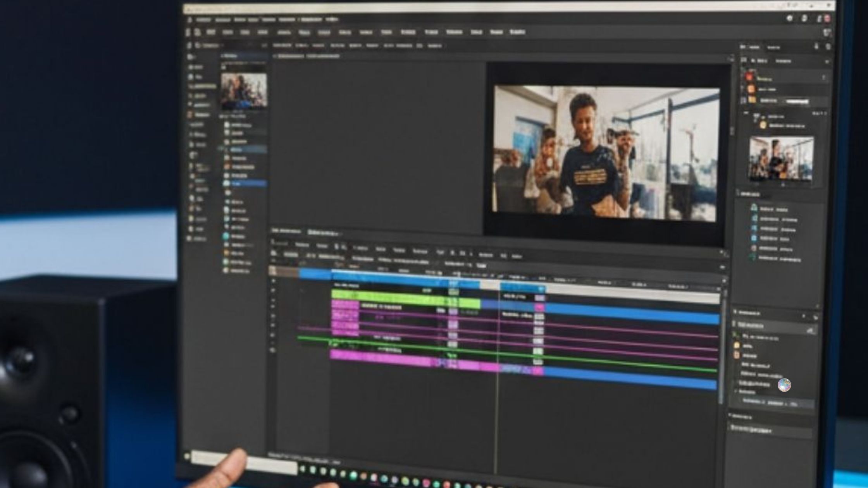Viewport: 868px width, 488px height.
Task: Click the red round icon at the window's top-right corner
Action: click(x=827, y=18)
